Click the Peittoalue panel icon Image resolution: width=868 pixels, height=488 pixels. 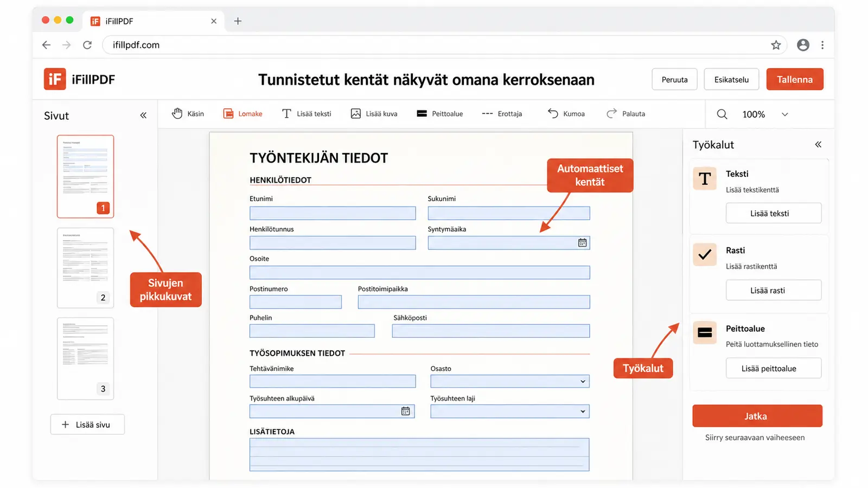point(705,332)
